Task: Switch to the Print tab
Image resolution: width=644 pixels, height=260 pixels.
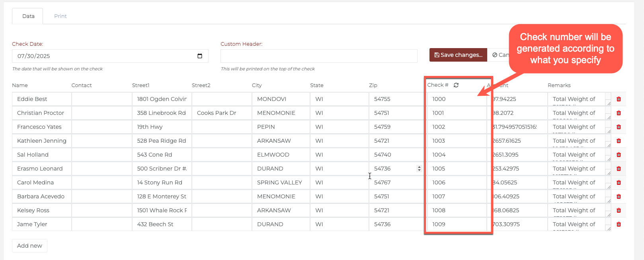Action: 60,16
